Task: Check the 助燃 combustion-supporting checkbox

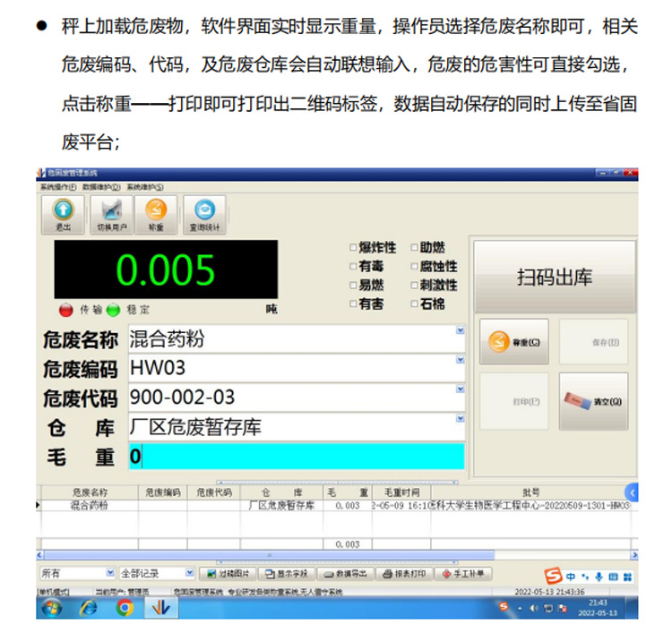Action: pos(415,247)
